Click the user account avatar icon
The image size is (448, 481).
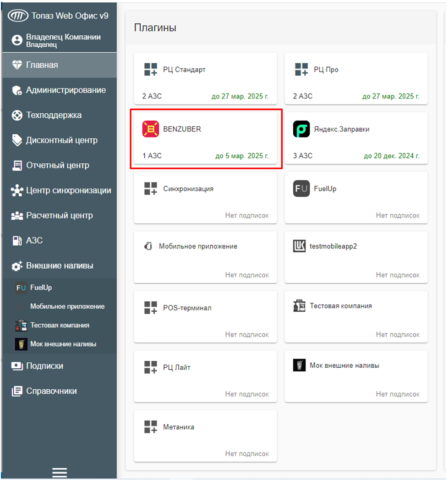[17, 40]
